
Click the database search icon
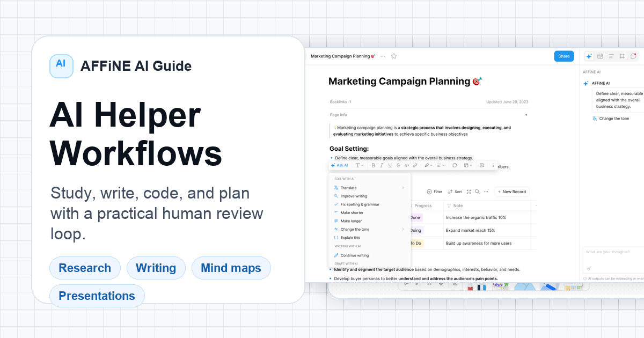[477, 192]
